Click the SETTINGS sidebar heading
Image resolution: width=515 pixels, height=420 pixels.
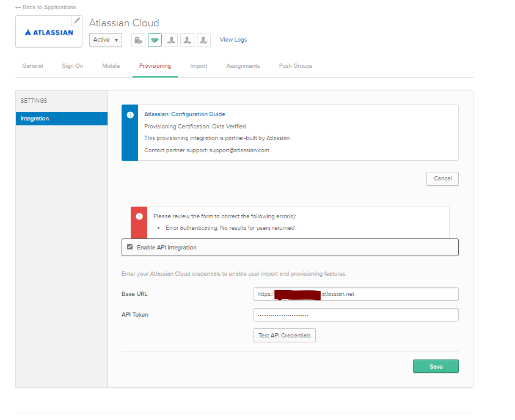click(34, 100)
